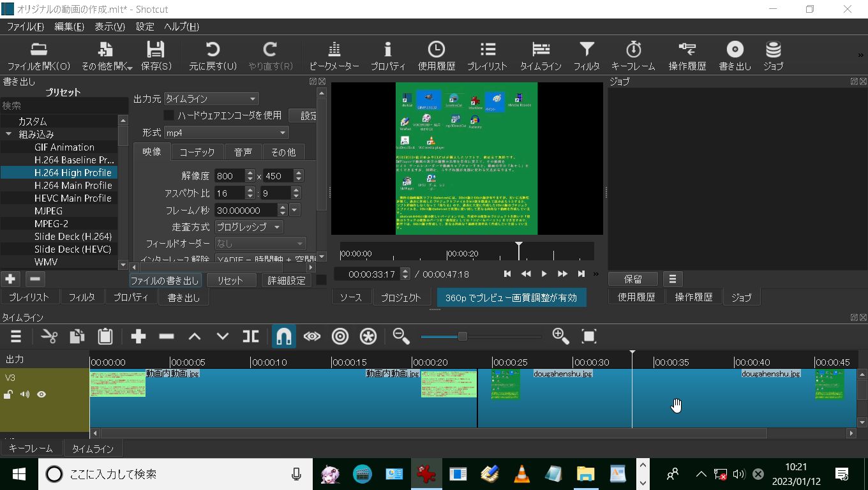The height and width of the screenshot is (490, 868).
Task: Zoom timeline to fit
Action: (x=588, y=337)
